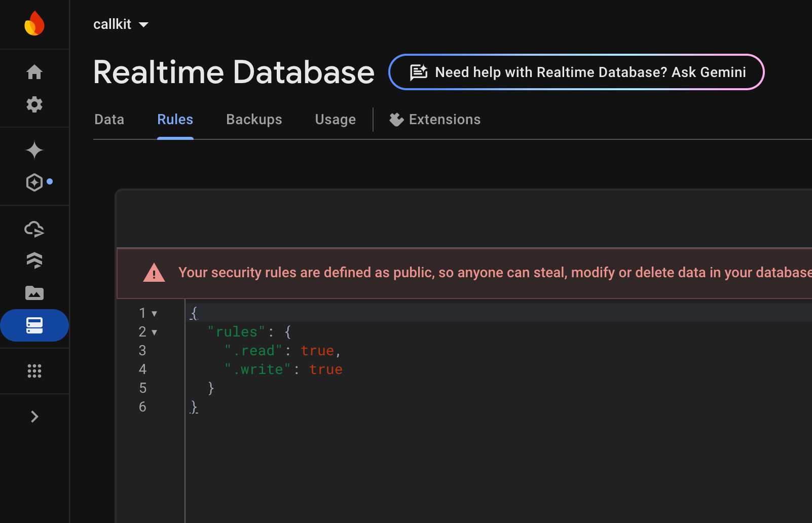Open the all products grid icon
Viewport: 812px width, 523px height.
34,371
